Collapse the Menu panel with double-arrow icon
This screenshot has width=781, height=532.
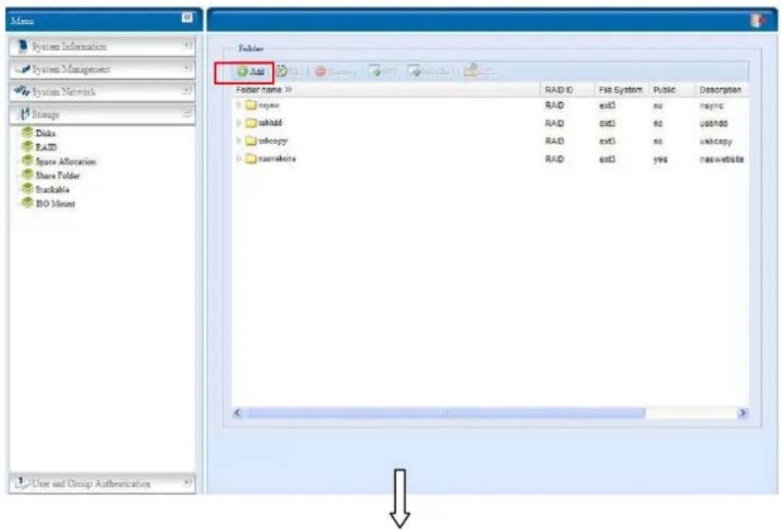187,17
